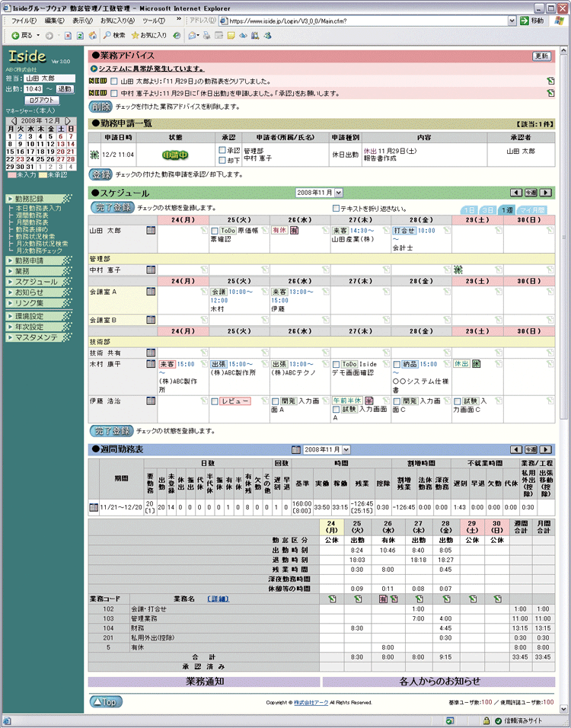Enable テキストを折り返さない checkbox
This screenshot has height=728, width=571.
(x=336, y=209)
